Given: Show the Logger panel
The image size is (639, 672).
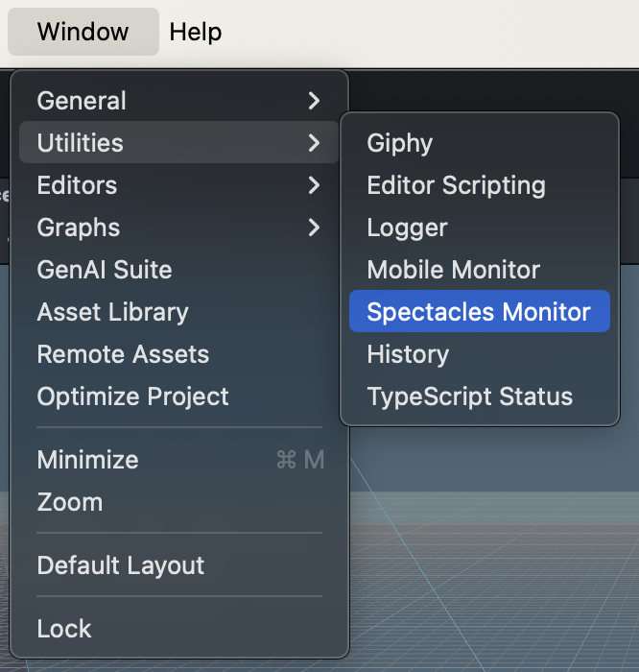Looking at the screenshot, I should click(408, 228).
